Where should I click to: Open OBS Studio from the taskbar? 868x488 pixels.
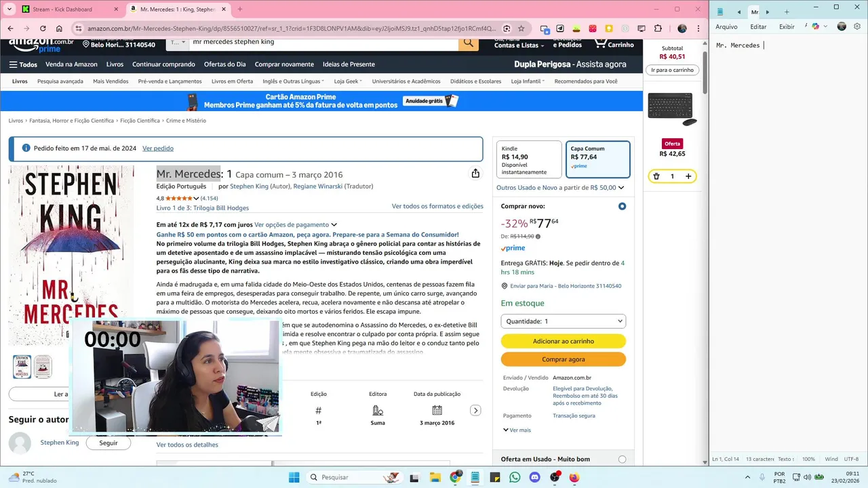click(555, 477)
